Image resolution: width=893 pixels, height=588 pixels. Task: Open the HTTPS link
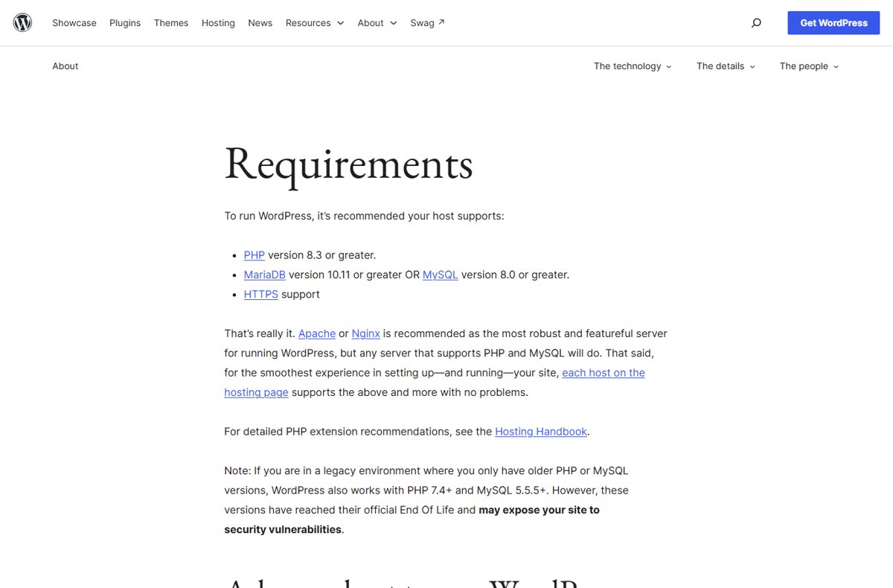tap(261, 294)
